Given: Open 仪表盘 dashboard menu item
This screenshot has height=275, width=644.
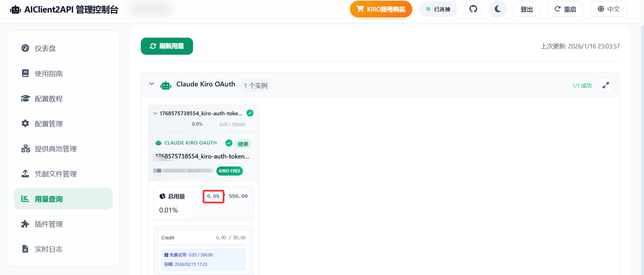Looking at the screenshot, I should [x=63, y=48].
